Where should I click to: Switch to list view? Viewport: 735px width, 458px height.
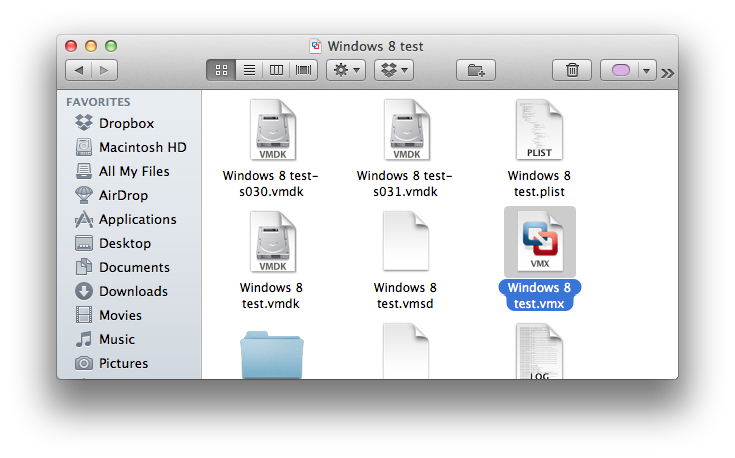tap(249, 70)
